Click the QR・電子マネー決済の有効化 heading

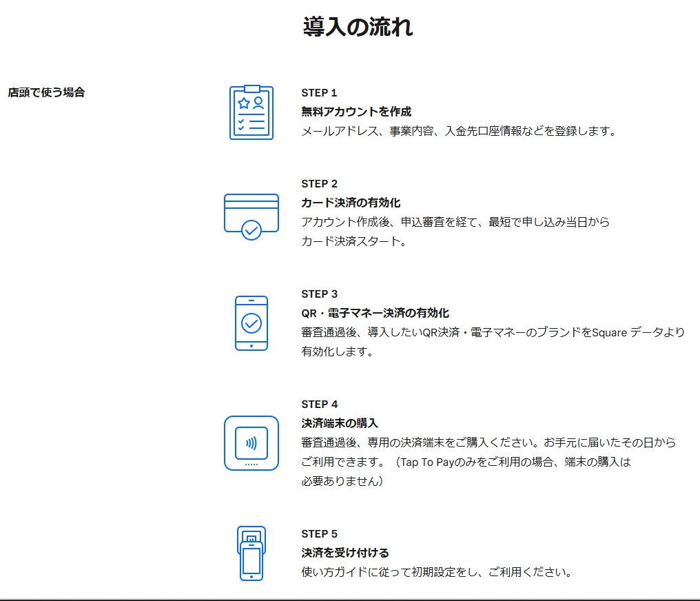click(x=375, y=313)
